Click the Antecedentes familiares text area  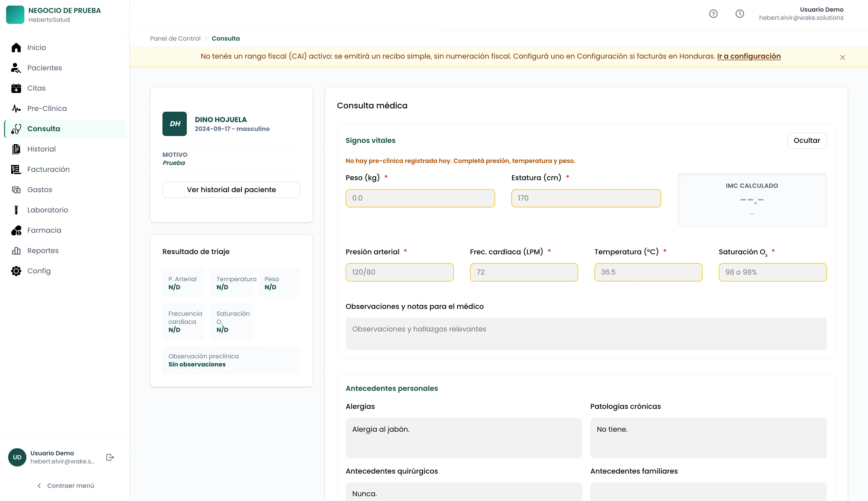click(708, 492)
